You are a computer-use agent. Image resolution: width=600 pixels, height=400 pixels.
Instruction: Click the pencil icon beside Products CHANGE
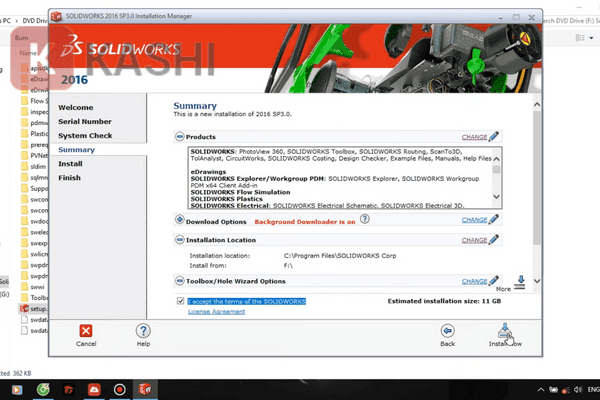494,136
